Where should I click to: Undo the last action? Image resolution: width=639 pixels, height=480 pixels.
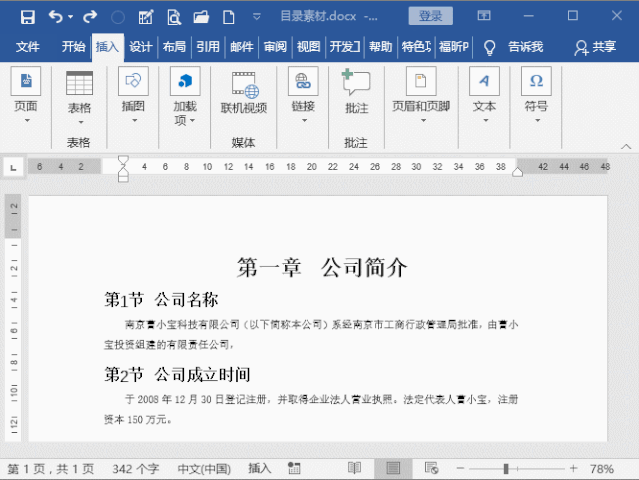pos(56,17)
